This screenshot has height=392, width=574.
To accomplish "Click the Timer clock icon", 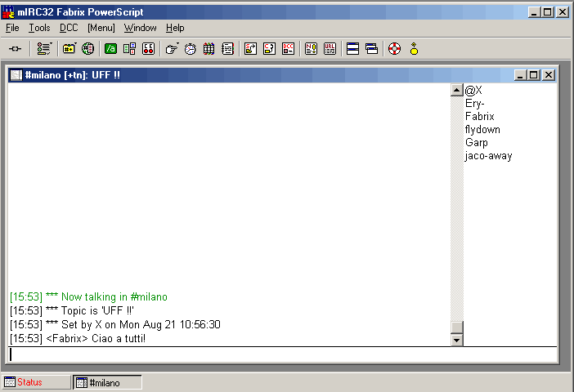I will click(190, 49).
